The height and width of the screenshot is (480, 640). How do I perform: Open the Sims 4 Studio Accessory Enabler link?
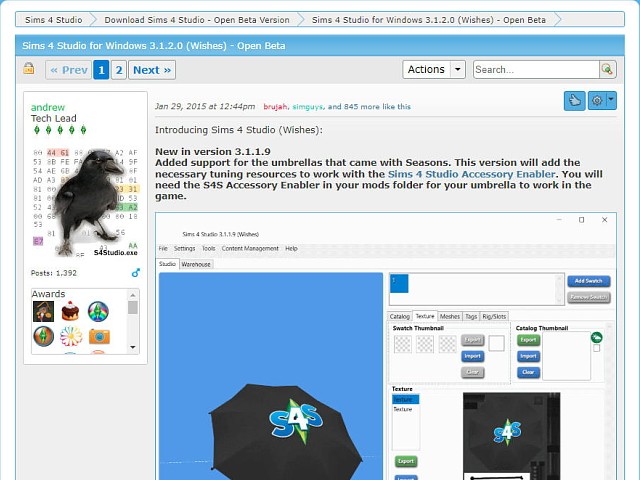471,174
